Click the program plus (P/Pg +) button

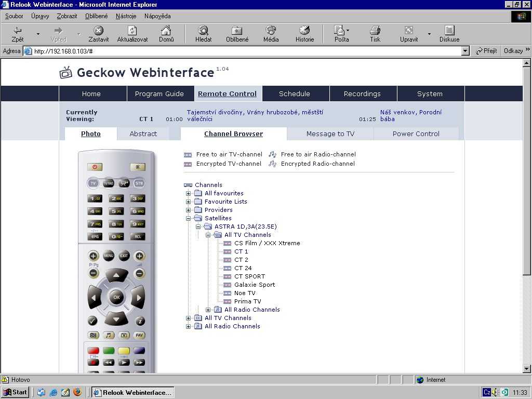pos(94,256)
